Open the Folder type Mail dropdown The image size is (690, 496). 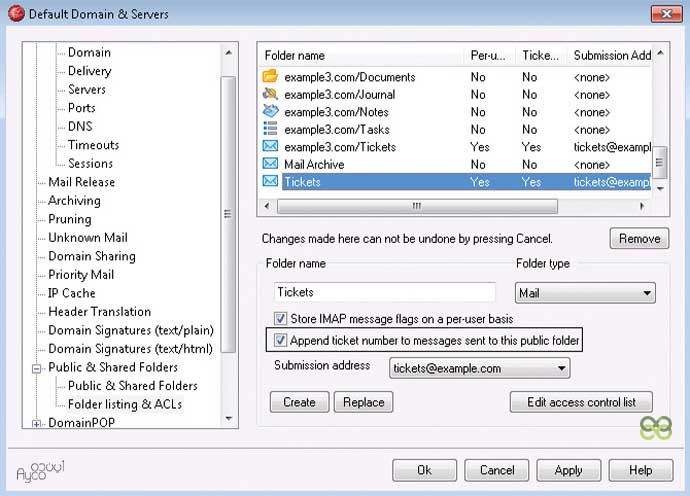click(585, 293)
